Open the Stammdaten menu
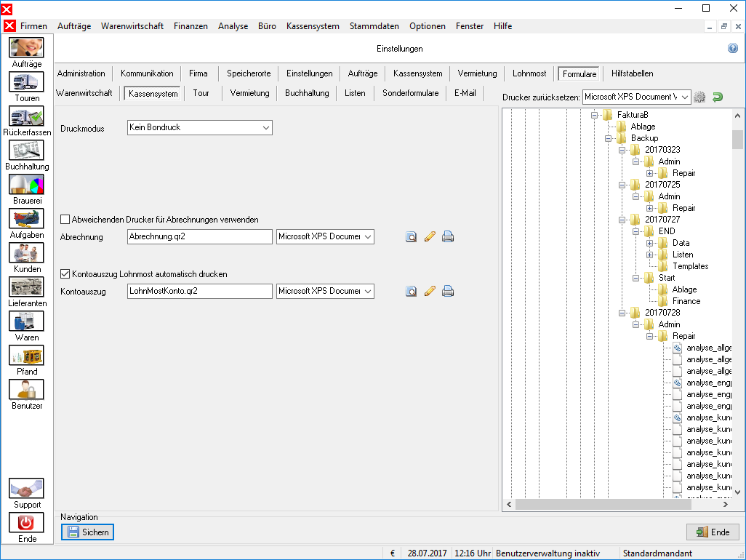This screenshot has width=746, height=560. [374, 26]
